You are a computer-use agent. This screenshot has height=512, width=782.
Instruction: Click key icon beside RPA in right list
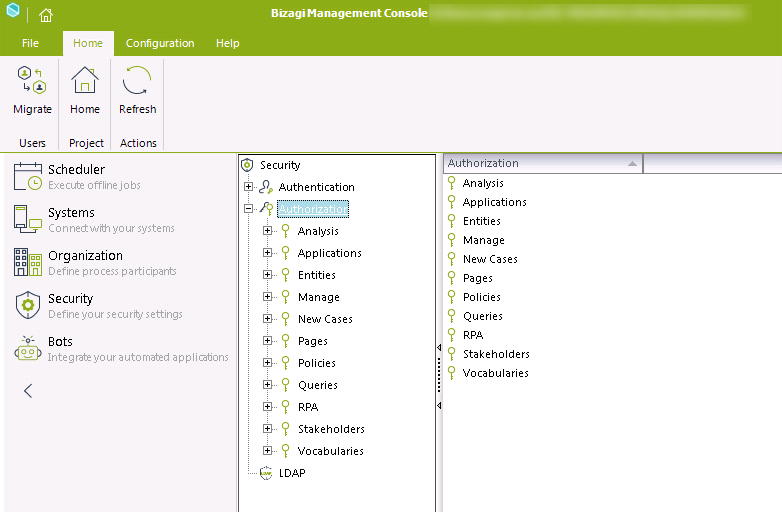[x=451, y=335]
